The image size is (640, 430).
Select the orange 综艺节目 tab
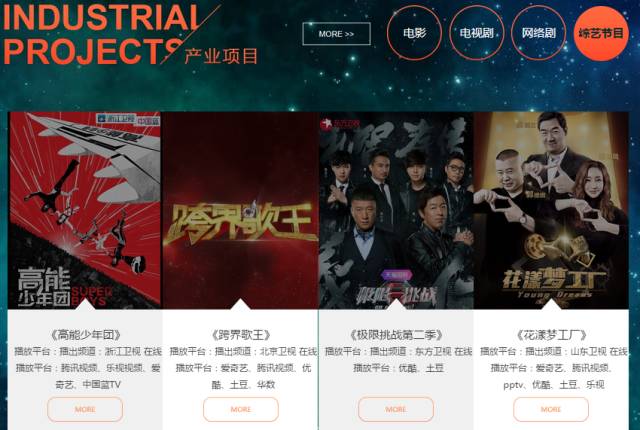click(x=601, y=33)
